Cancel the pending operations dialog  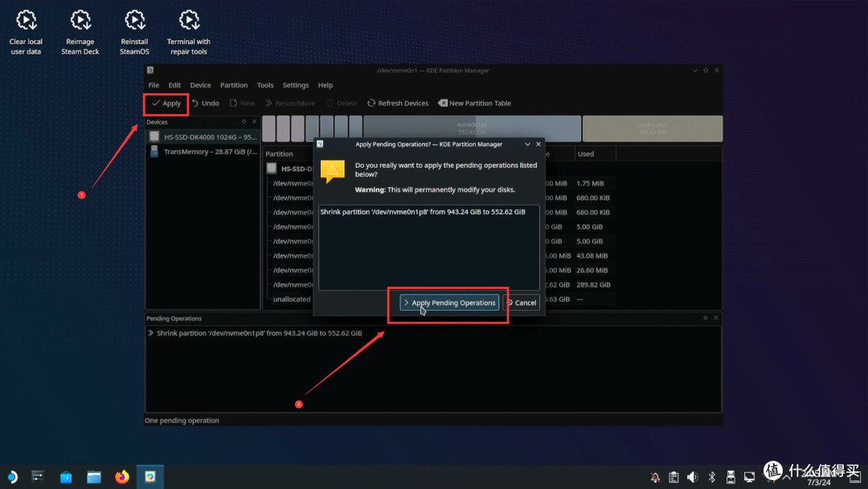[522, 303]
